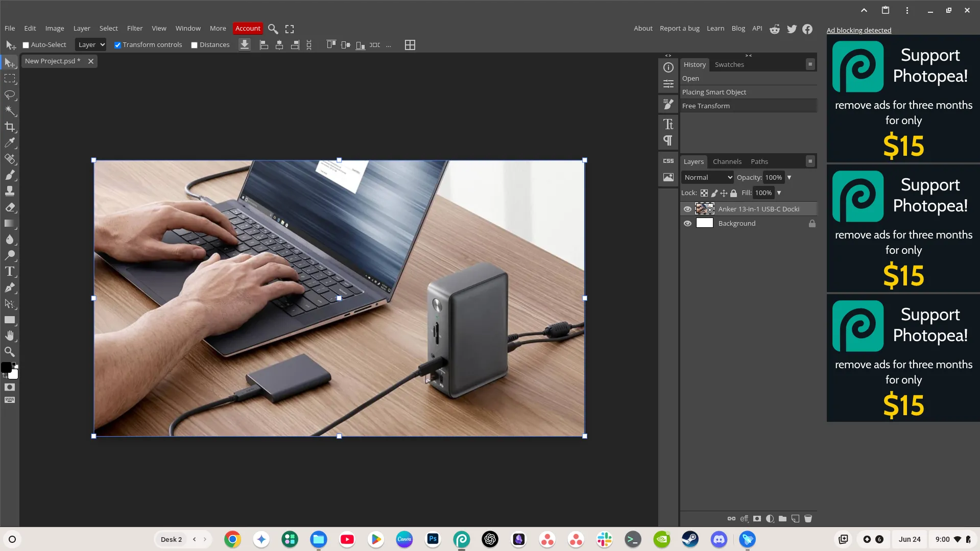Open Photopea from the taskbar
The image size is (980, 551).
click(x=461, y=539)
